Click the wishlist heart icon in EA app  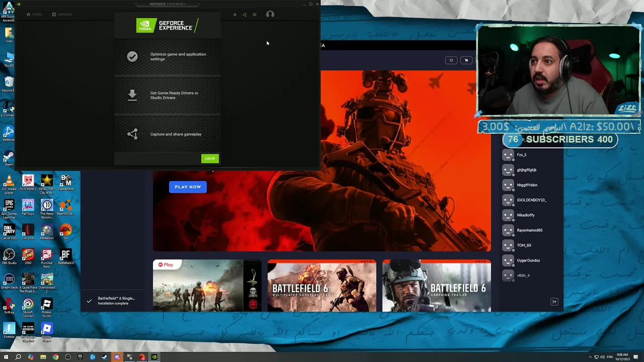click(451, 60)
